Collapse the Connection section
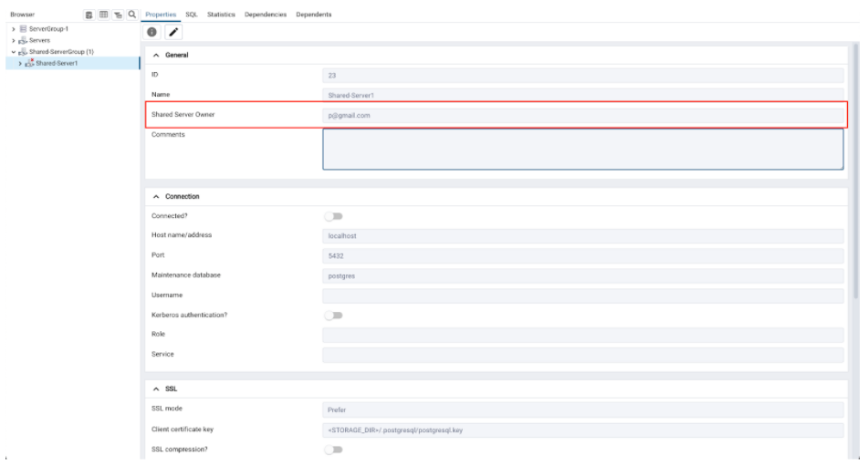The height and width of the screenshot is (466, 868). 155,196
